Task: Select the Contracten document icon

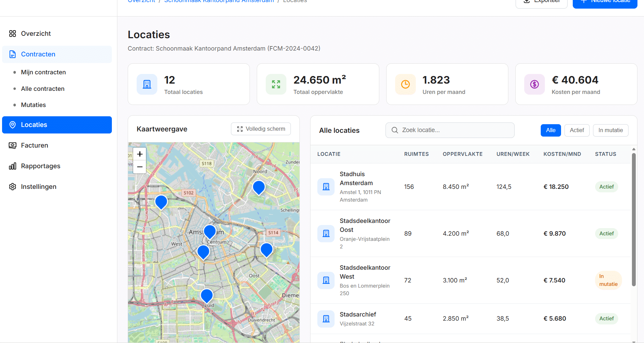Action: 12,54
